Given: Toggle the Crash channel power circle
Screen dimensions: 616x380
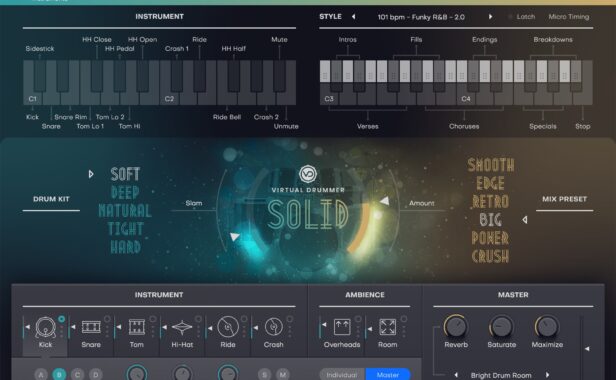Looking at the screenshot, I should (290, 319).
